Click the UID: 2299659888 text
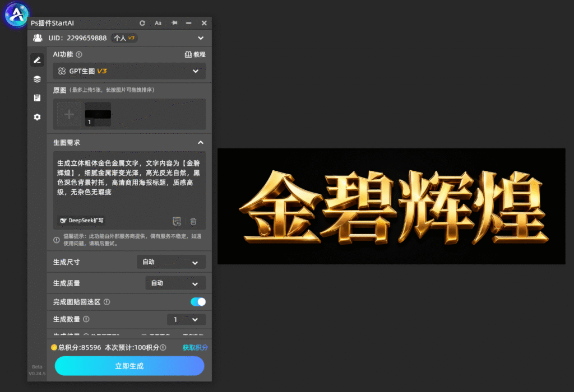Screen dimensions: 574x392 click(77, 38)
